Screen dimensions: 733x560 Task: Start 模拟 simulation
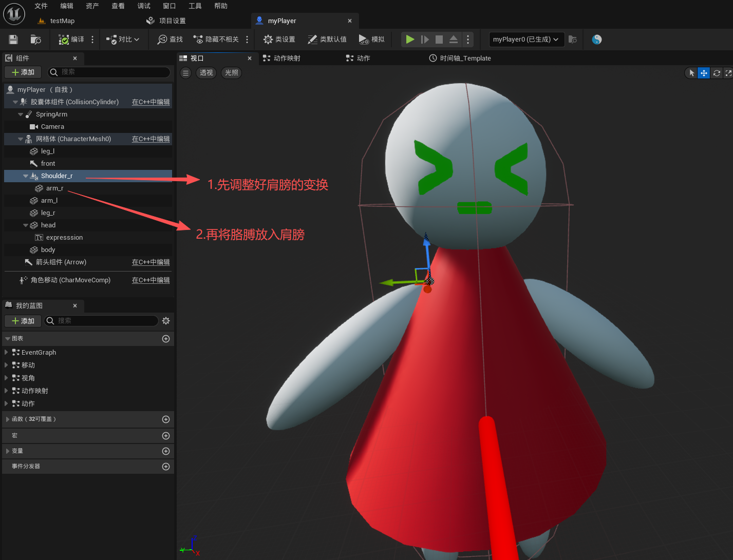pyautogui.click(x=371, y=40)
